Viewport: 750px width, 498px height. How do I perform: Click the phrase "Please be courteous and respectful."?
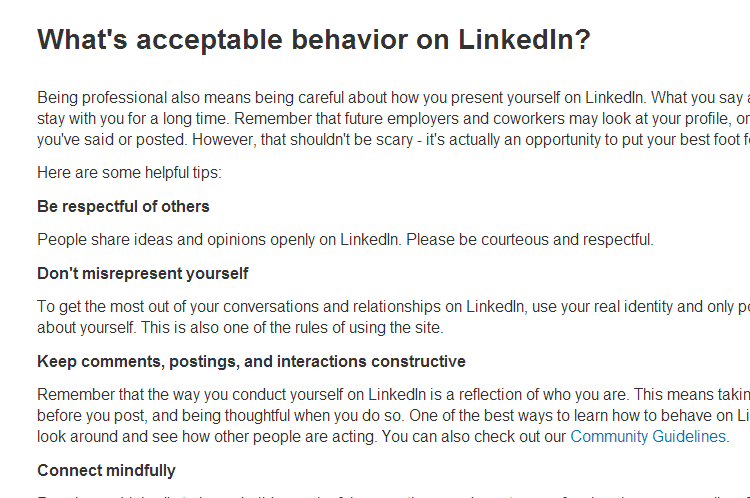pos(529,239)
